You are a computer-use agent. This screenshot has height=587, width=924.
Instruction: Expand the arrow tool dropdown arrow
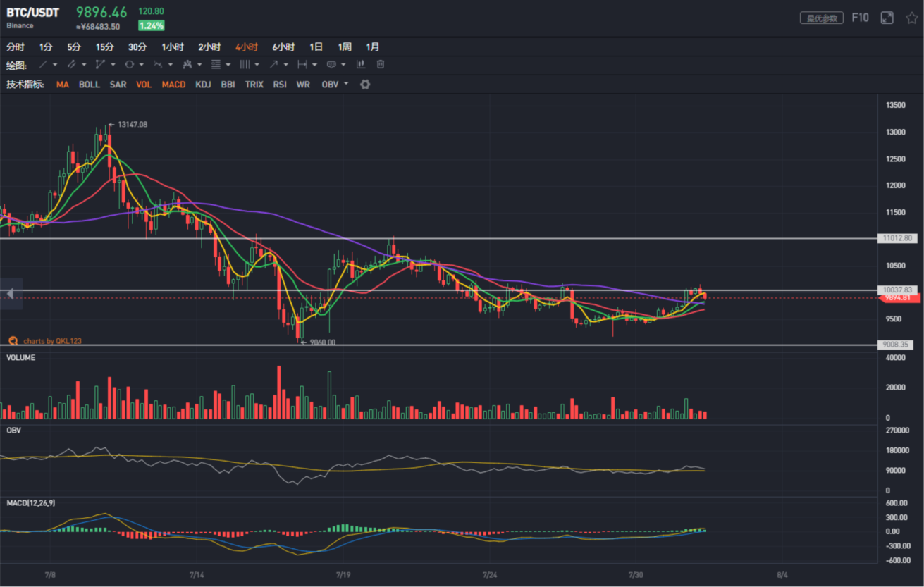285,65
